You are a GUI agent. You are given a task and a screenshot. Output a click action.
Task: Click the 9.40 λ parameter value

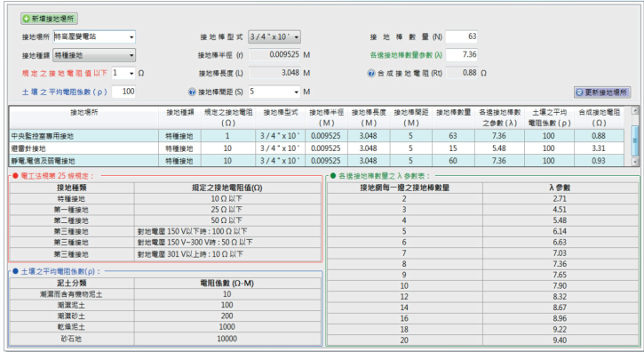point(560,340)
